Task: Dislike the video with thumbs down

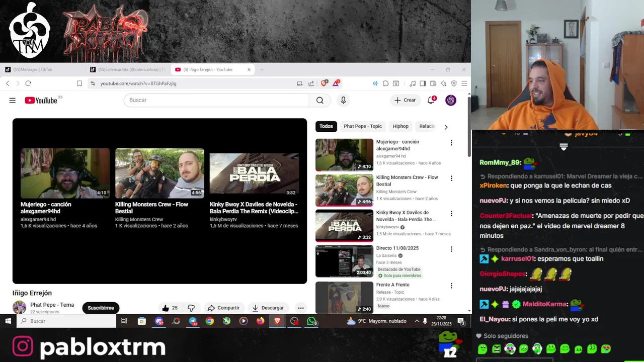Action: 191,308
